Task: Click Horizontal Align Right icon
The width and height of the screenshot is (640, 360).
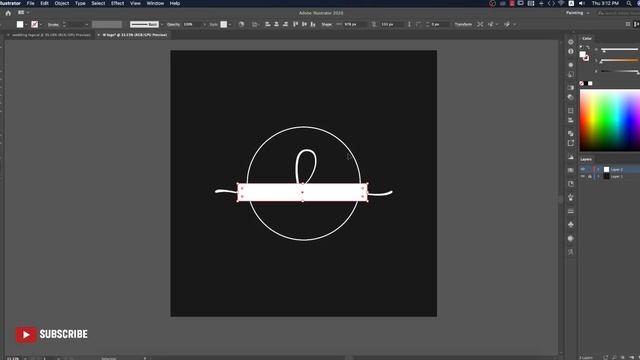Action: click(x=285, y=24)
